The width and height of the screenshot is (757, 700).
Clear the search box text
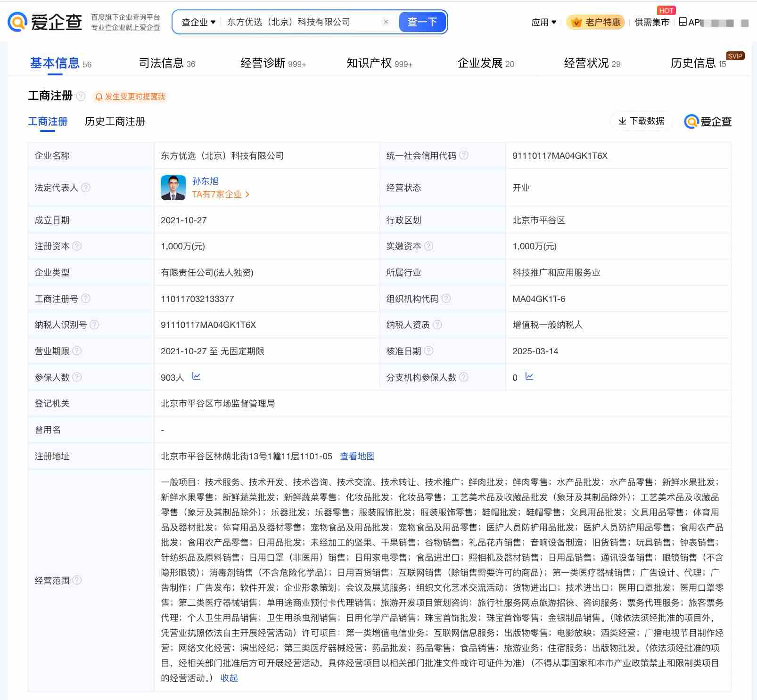click(386, 22)
